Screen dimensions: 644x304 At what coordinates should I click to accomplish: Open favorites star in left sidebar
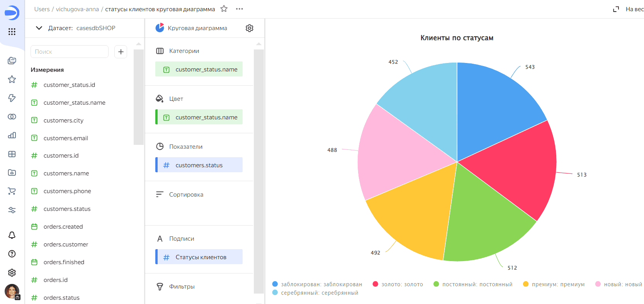tap(12, 79)
